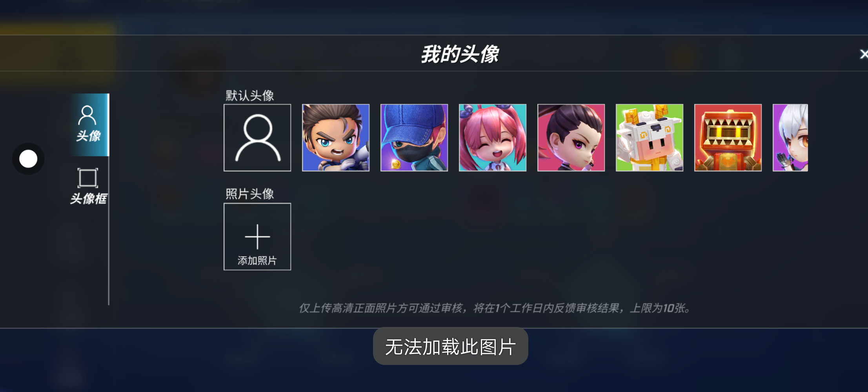Close the 我的头像 panel

coord(863,54)
